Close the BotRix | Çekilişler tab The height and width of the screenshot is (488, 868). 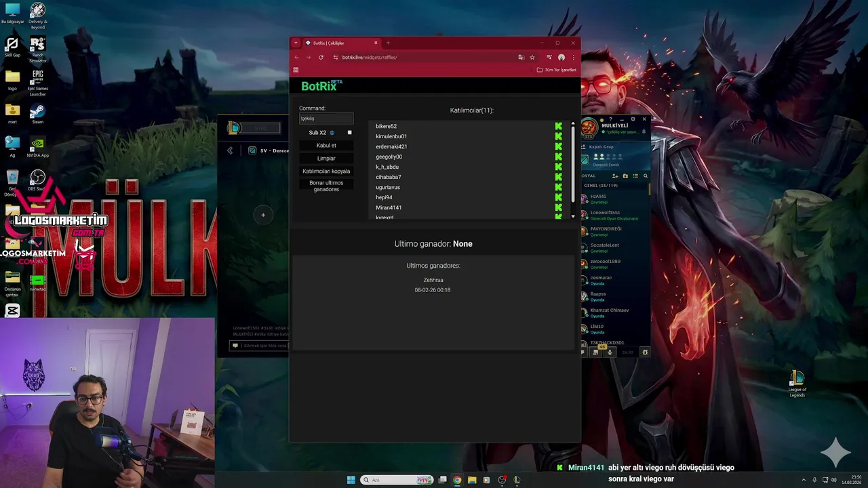click(376, 43)
